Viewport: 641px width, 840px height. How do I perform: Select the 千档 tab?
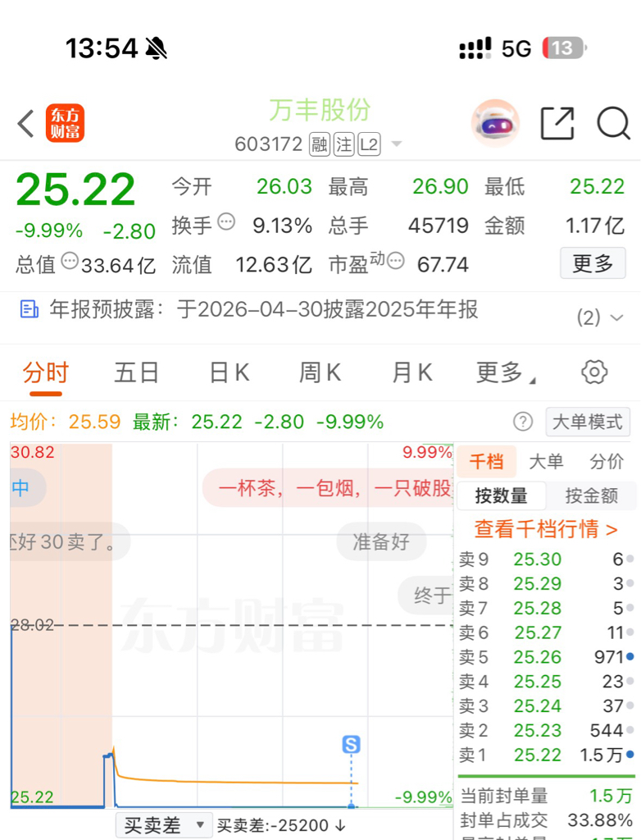pyautogui.click(x=486, y=461)
